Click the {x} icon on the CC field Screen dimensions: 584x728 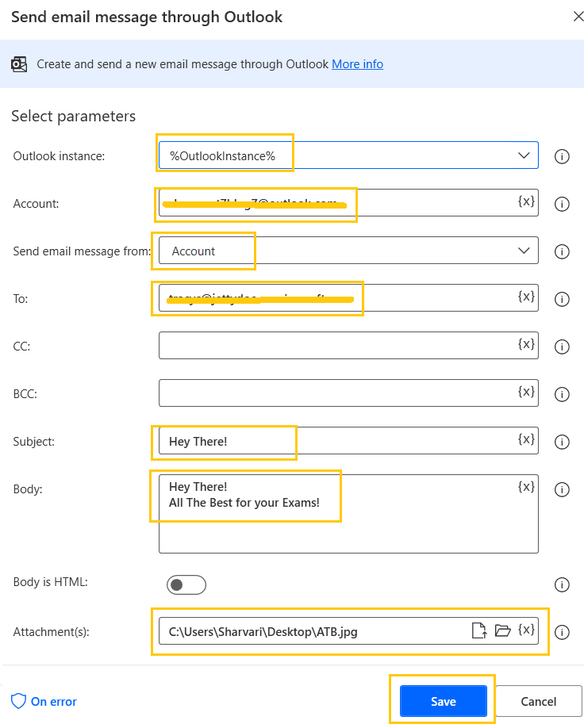click(x=526, y=344)
